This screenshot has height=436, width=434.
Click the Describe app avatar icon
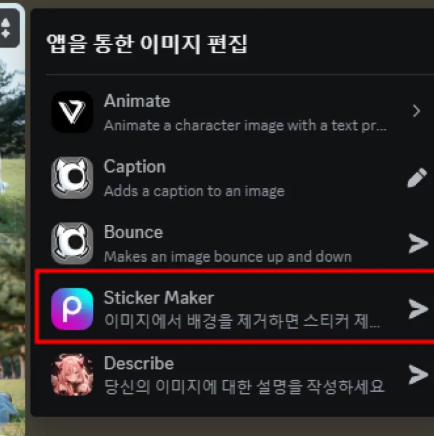(x=72, y=374)
